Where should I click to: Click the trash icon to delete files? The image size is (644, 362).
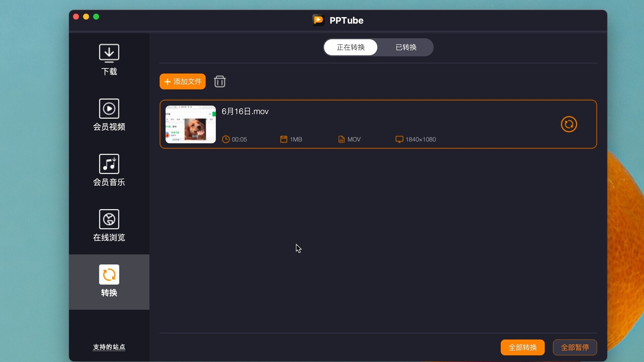tap(220, 81)
